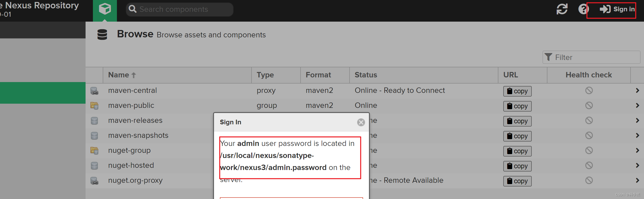Click the Browse database stack icon
The image size is (644, 199).
click(102, 34)
